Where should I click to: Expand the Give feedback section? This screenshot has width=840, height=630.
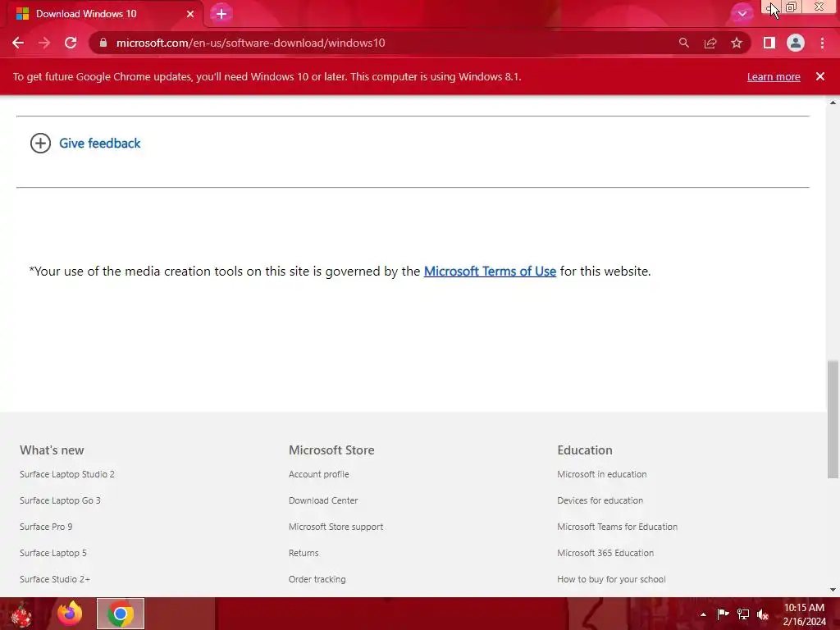[x=85, y=143]
